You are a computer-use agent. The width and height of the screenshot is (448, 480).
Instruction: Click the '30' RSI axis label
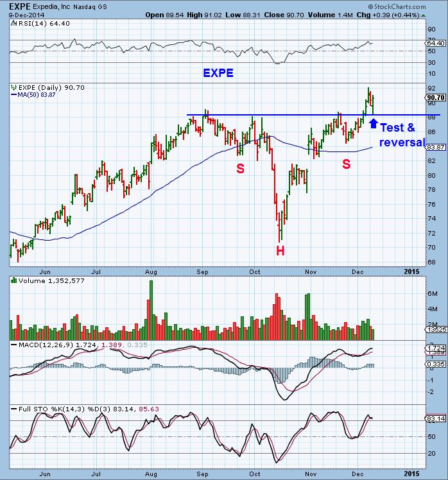pyautogui.click(x=431, y=62)
